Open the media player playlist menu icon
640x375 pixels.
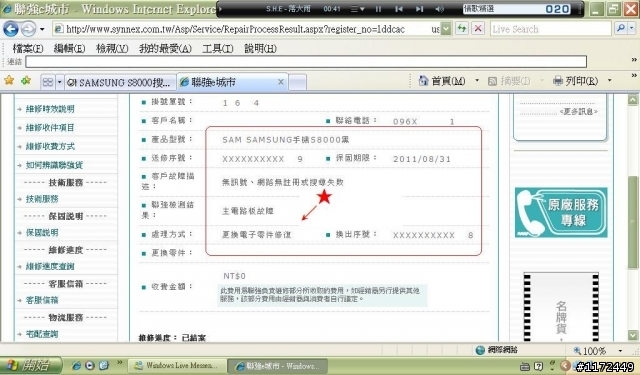click(358, 9)
